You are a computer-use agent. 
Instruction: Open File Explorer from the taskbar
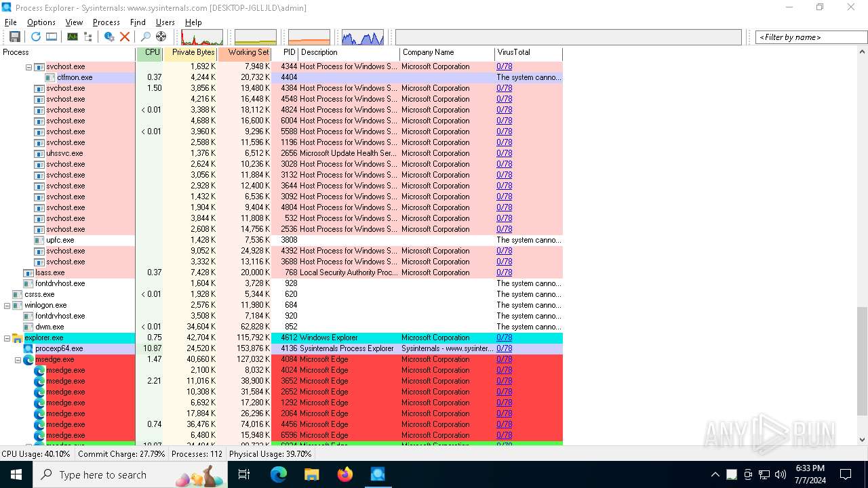311,474
